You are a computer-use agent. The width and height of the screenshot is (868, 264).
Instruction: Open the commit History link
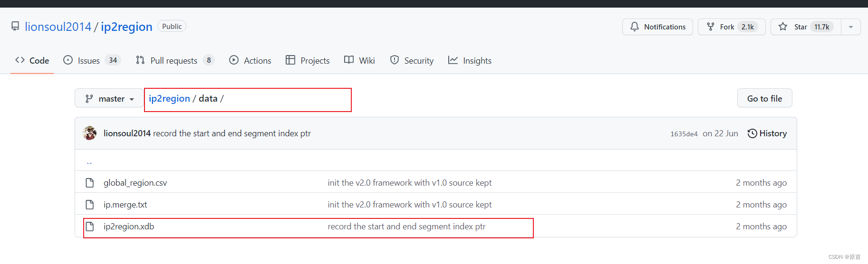(x=767, y=133)
